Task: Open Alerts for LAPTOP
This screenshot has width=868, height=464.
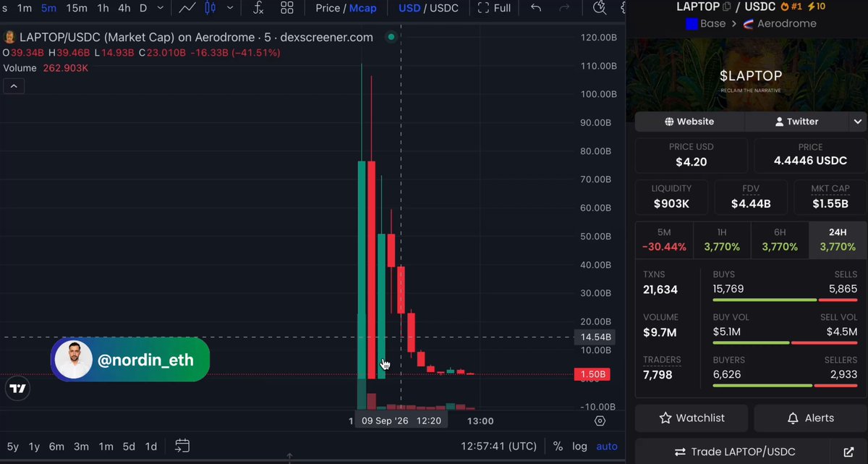Action: 810,418
